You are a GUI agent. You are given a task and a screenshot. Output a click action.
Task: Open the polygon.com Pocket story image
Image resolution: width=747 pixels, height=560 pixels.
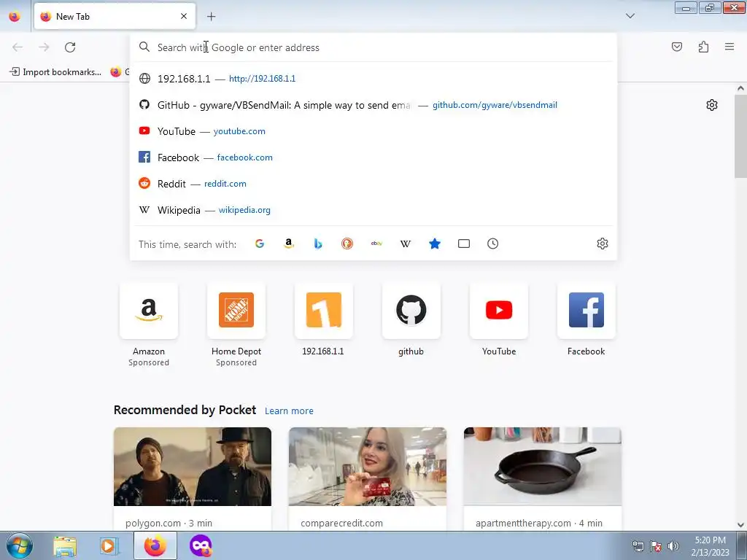[193, 467]
